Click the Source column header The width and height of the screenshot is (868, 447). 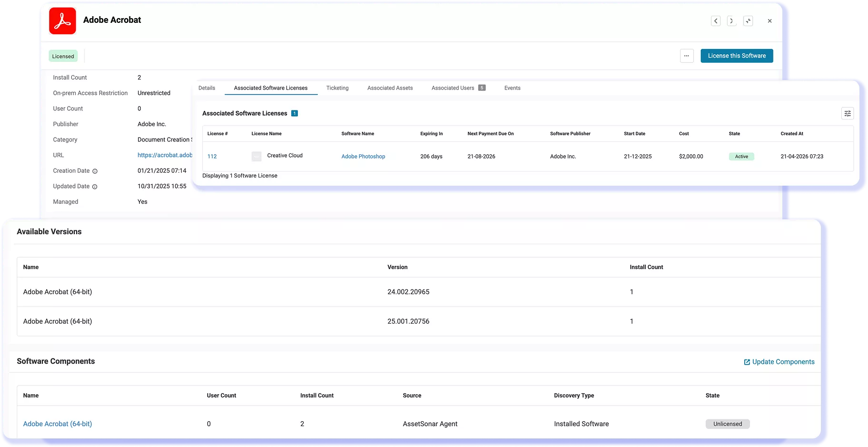[412, 396]
